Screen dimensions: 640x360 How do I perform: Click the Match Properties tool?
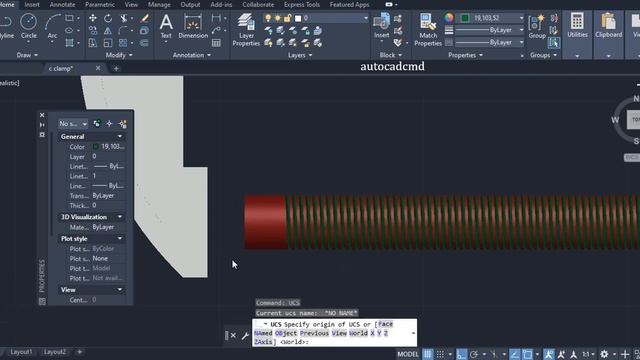(428, 30)
